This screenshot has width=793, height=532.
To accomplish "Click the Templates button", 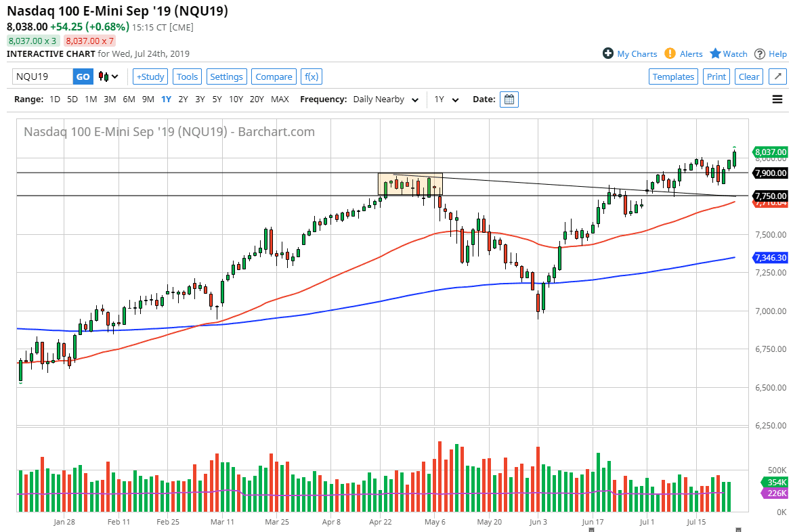I will point(673,76).
